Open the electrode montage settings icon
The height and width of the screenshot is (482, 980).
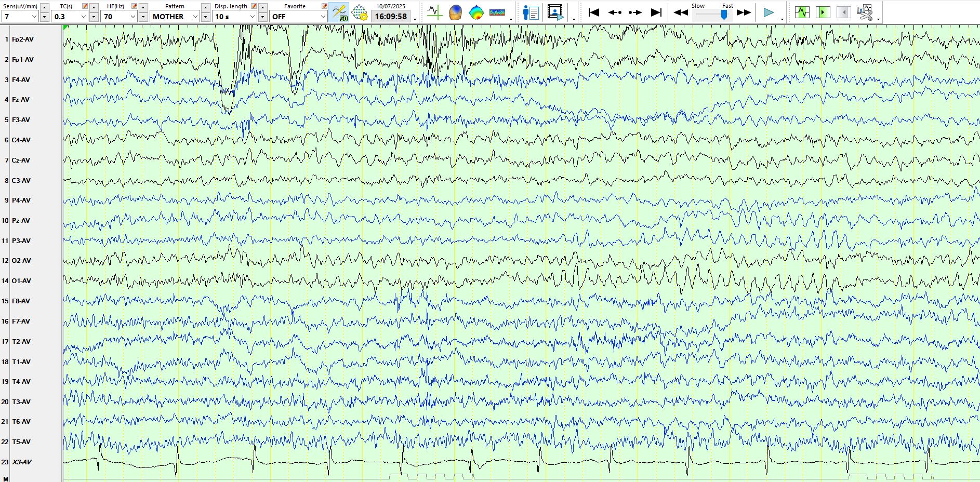pos(360,12)
